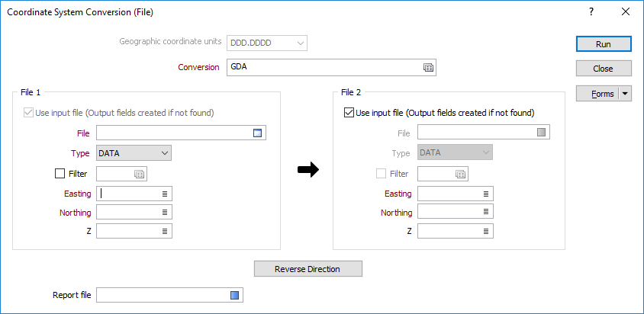This screenshot has height=314, width=644.
Task: Open File 1 Northing field list icon
Action: 165,212
